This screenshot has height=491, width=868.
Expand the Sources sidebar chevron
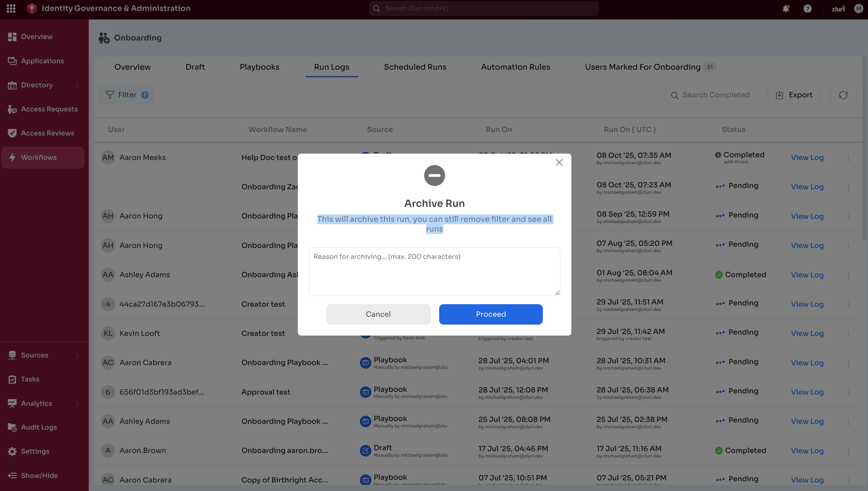(x=77, y=355)
